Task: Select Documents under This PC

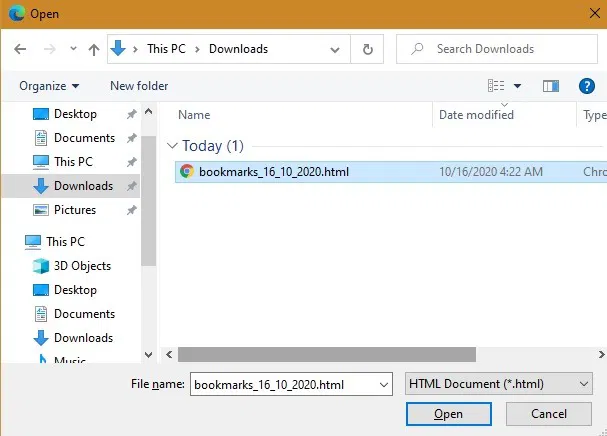Action: coord(74,314)
